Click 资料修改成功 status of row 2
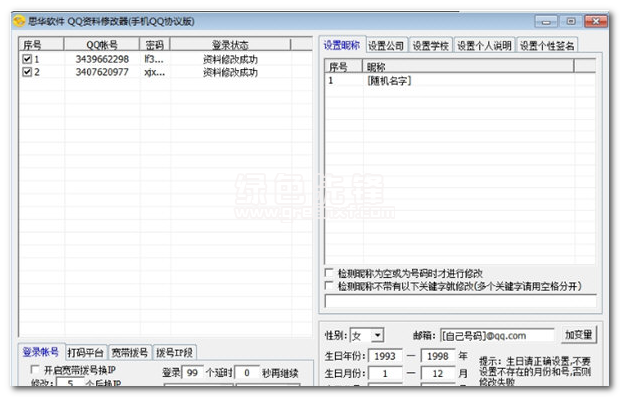This screenshot has width=620, height=397. pyautogui.click(x=230, y=72)
